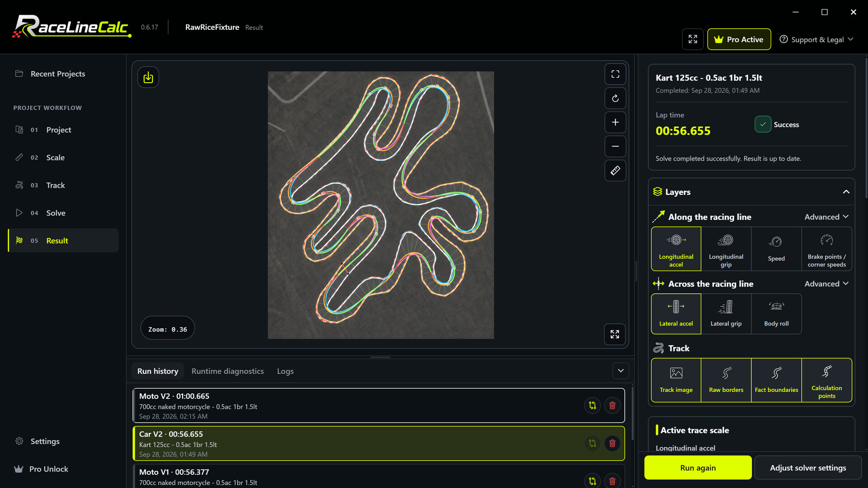
Task: Open Advanced dropdown for Across the racing line
Action: tap(826, 284)
